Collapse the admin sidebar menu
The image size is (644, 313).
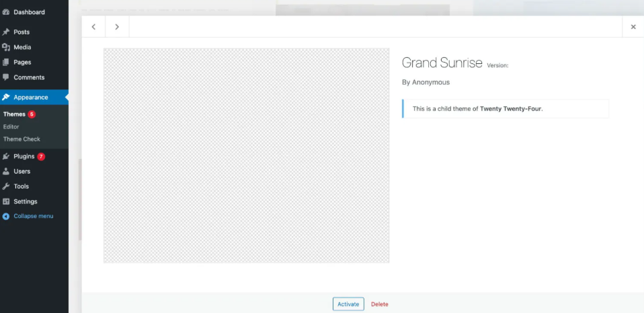click(x=33, y=216)
